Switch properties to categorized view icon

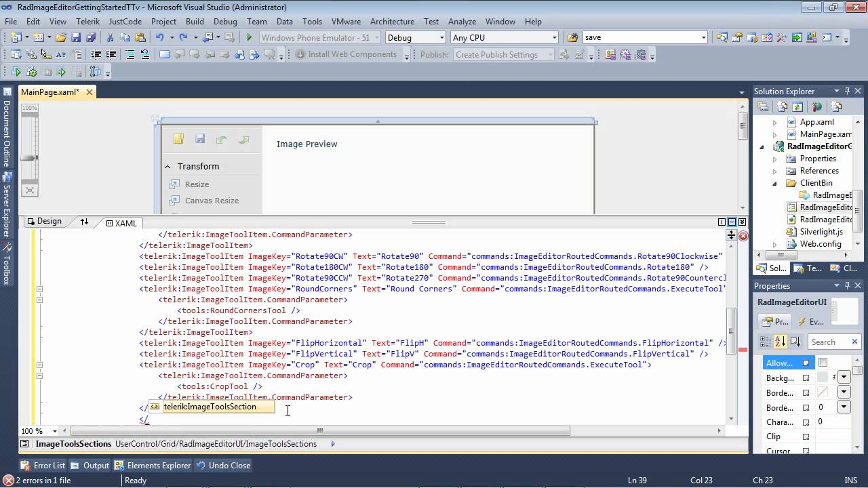coord(766,342)
